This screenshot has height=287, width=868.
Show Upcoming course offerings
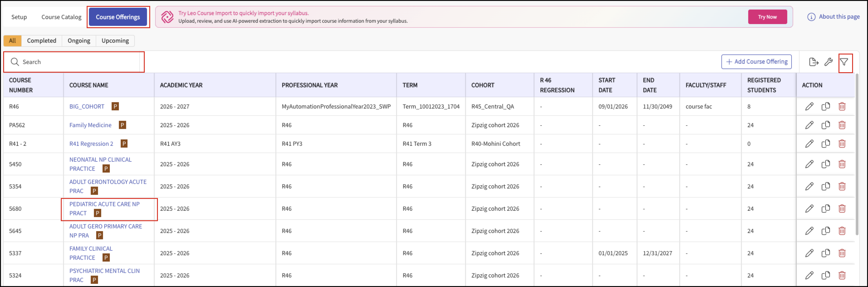tap(115, 41)
